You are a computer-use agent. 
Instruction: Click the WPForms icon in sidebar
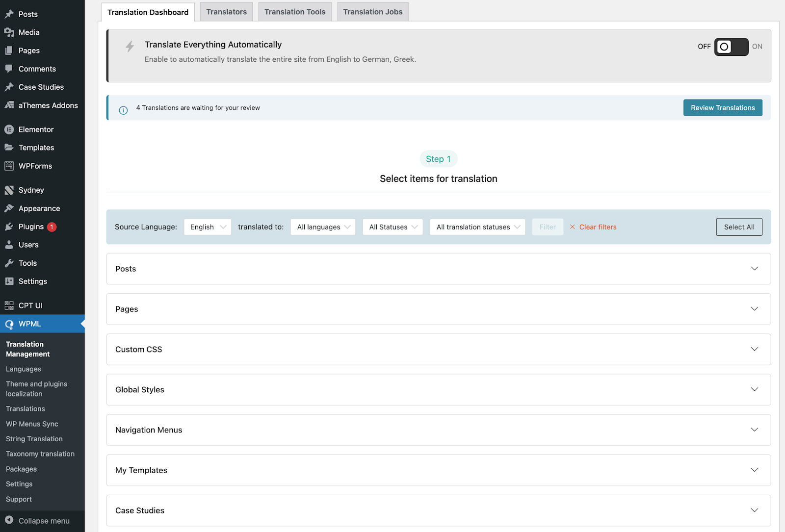[x=9, y=166]
